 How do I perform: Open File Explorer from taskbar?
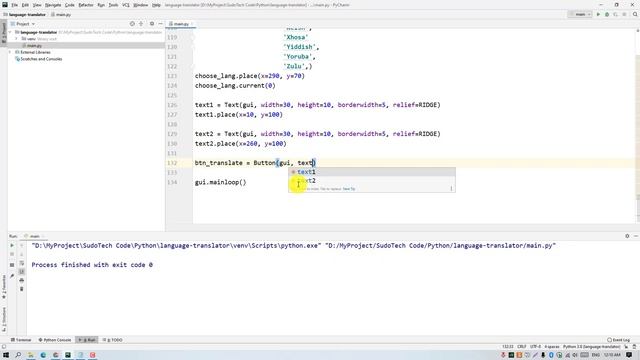31,355
